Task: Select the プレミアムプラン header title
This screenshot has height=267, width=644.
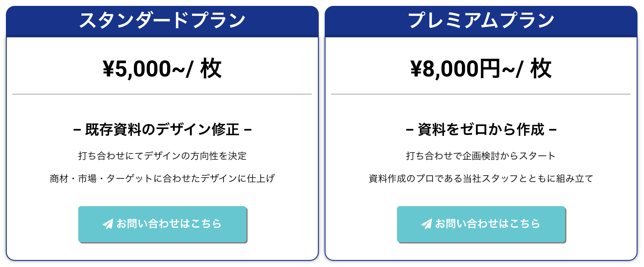Action: [481, 21]
